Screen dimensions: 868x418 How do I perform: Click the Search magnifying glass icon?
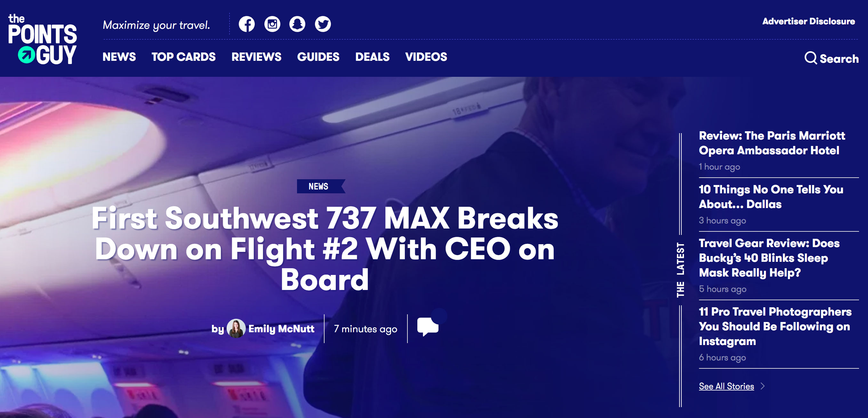tap(810, 58)
